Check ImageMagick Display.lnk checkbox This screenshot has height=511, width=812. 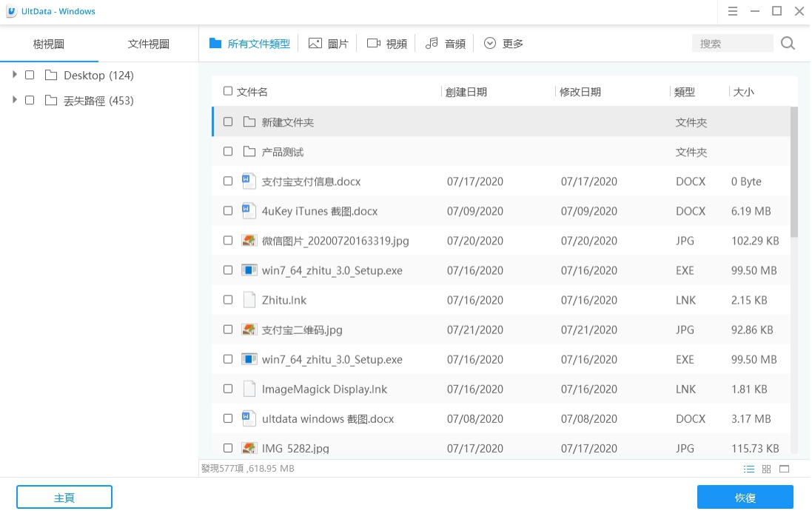pyautogui.click(x=228, y=389)
